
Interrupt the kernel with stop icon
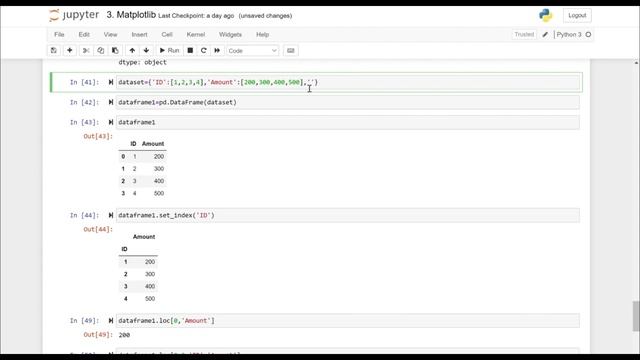[x=190, y=51]
